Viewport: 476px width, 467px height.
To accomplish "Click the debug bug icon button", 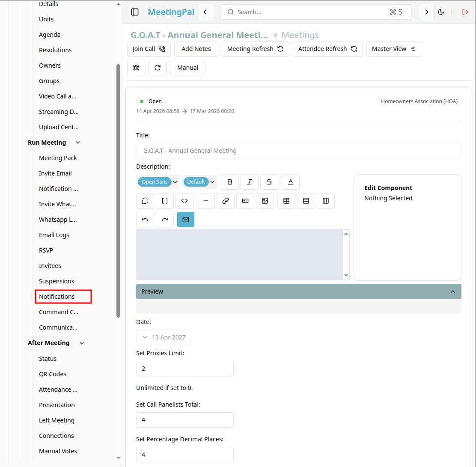I will (136, 67).
